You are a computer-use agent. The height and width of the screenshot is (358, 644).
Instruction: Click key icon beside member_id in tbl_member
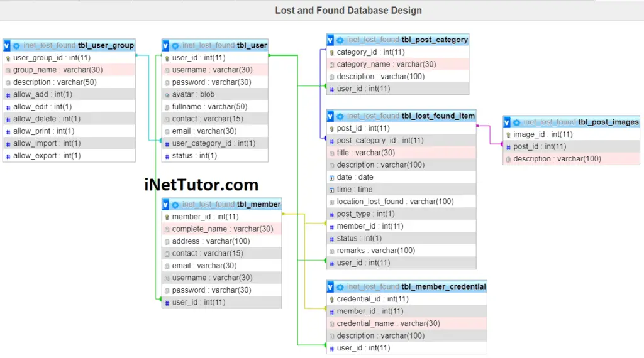[x=167, y=217]
